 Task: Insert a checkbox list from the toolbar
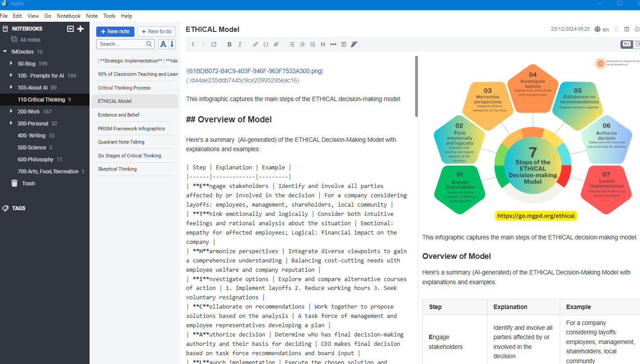[313, 44]
